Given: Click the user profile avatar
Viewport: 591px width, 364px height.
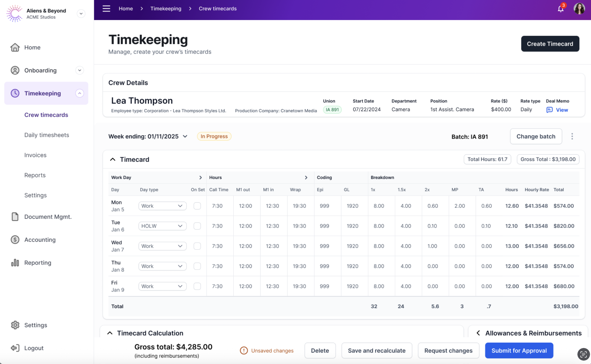Looking at the screenshot, I should pyautogui.click(x=579, y=9).
